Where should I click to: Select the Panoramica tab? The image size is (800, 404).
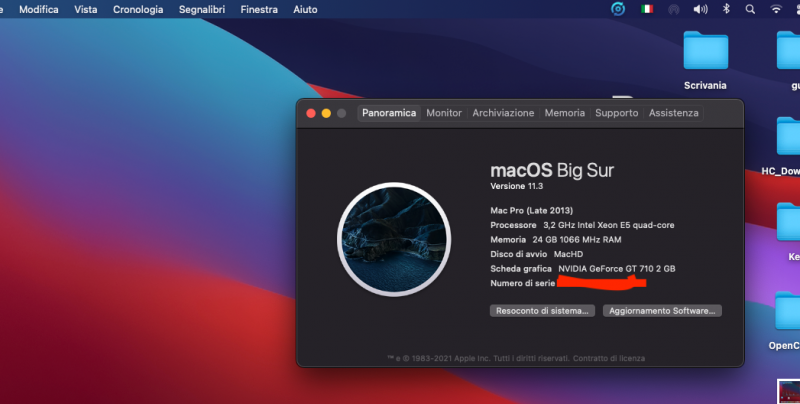389,113
